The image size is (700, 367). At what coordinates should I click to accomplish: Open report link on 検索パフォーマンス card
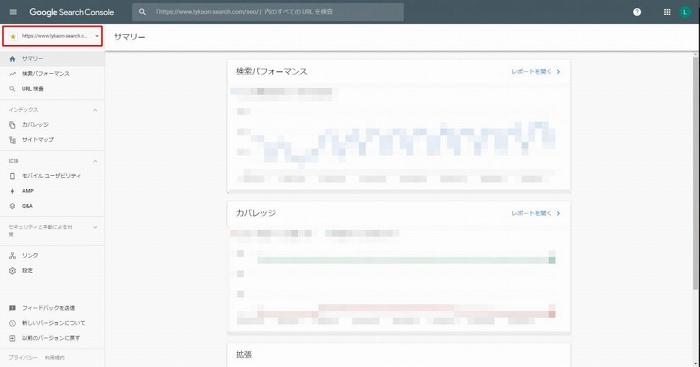tap(535, 71)
